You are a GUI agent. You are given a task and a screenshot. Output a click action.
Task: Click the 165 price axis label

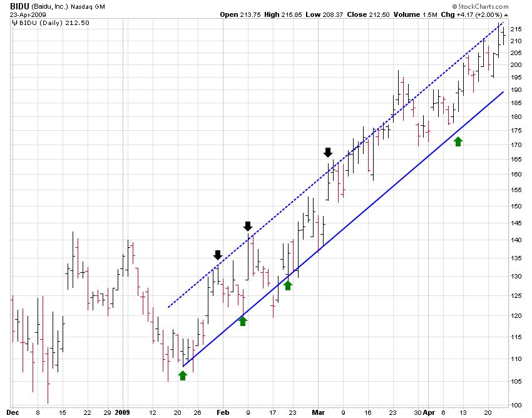[516, 160]
